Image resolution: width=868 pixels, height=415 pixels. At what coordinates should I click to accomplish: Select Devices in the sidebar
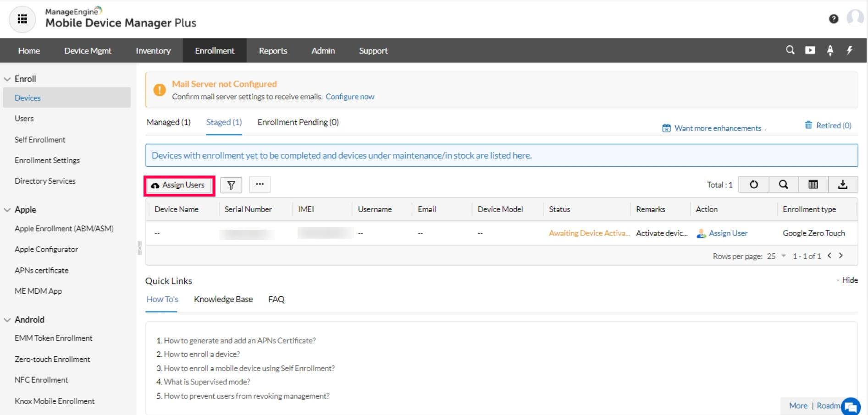[x=67, y=98]
